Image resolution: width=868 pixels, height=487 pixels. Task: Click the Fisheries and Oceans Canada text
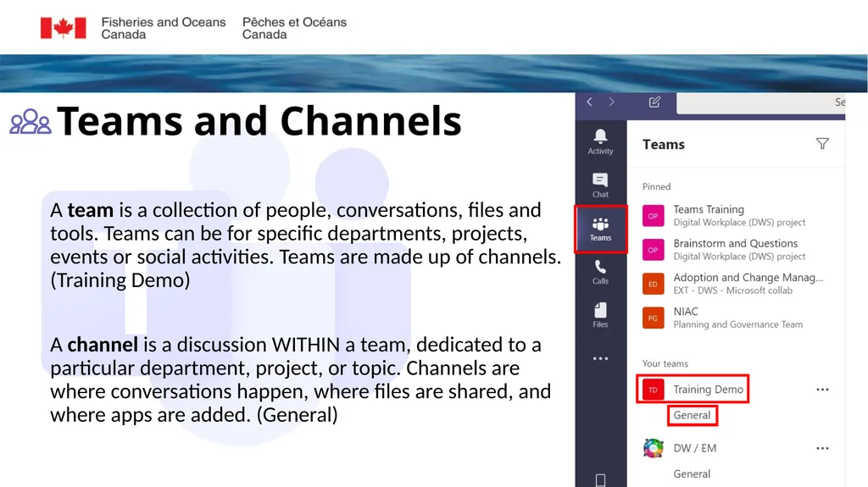point(164,28)
